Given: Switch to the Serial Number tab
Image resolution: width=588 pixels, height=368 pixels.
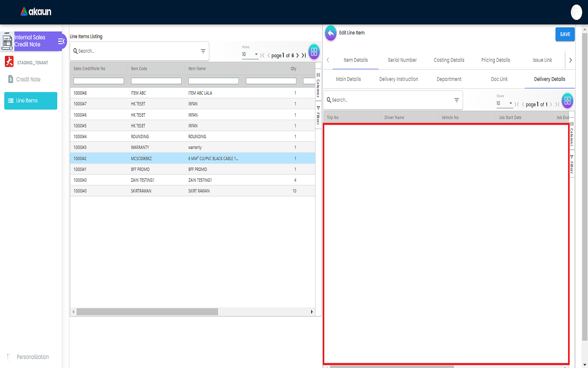Looking at the screenshot, I should pyautogui.click(x=402, y=60).
